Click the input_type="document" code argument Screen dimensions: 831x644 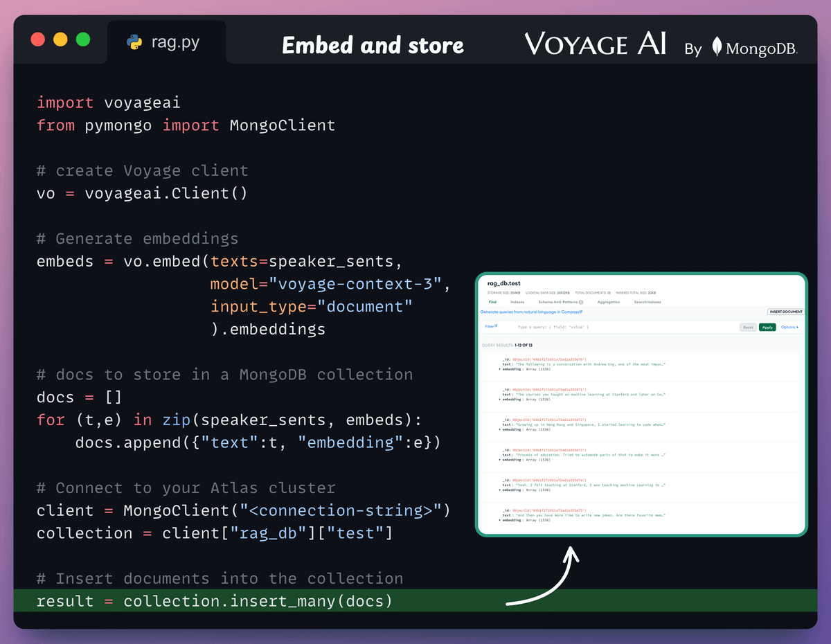pos(311,307)
